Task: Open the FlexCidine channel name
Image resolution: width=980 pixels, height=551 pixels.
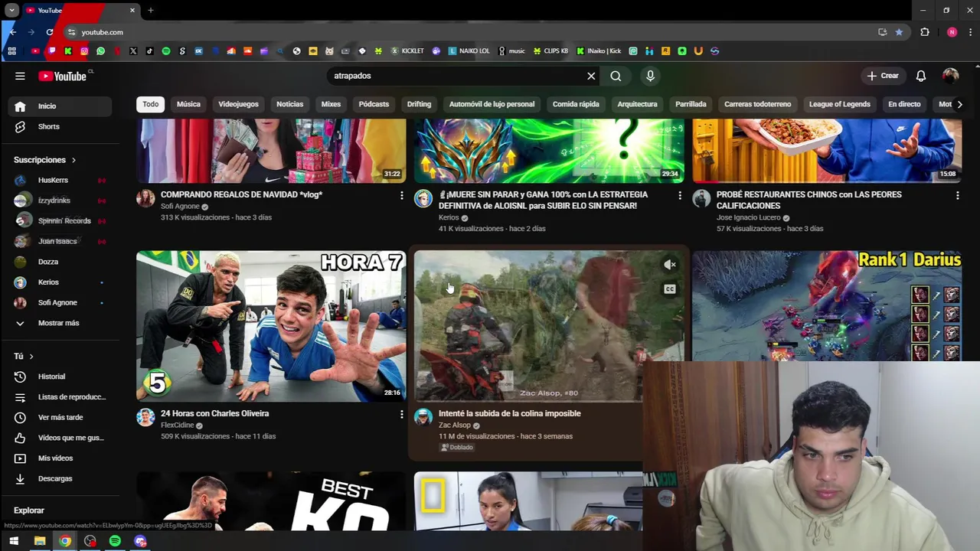Action: 178,425
